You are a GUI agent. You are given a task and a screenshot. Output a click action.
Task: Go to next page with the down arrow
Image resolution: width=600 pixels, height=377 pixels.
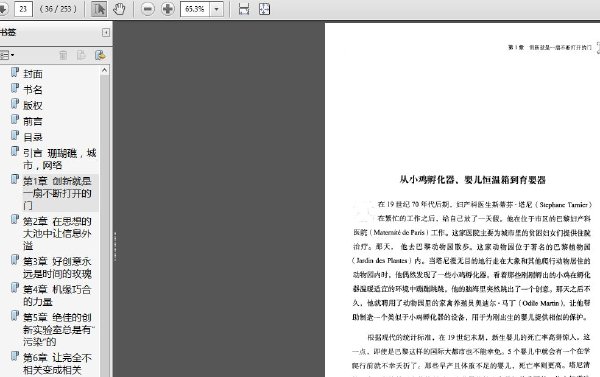coord(3,9)
